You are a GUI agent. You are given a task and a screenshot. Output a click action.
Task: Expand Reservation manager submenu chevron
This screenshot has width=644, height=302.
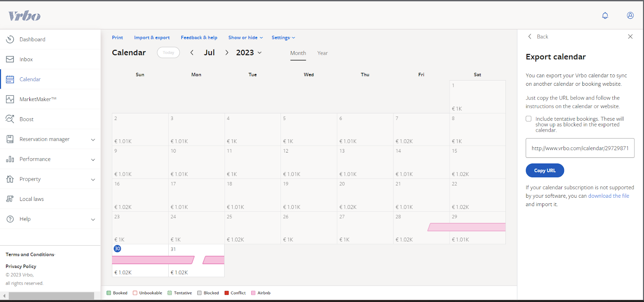point(93,140)
